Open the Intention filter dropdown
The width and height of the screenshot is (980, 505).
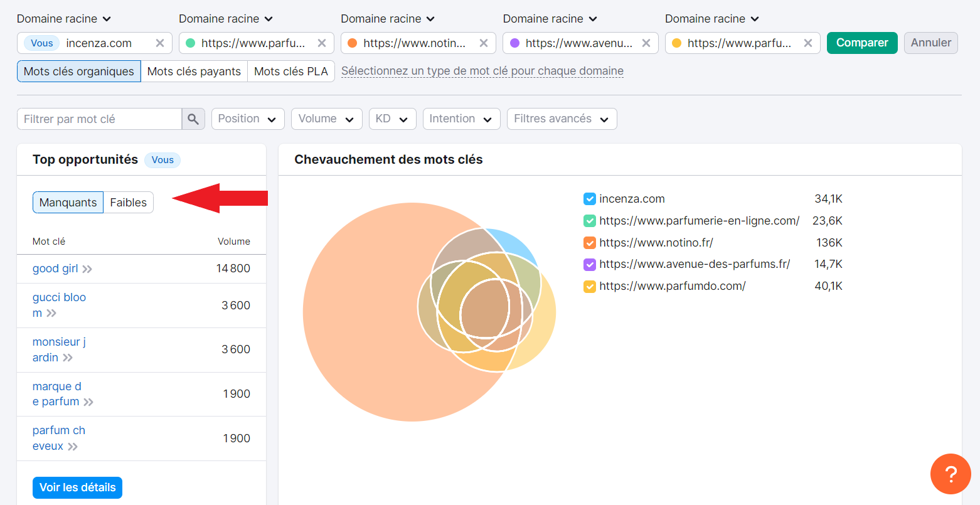click(461, 119)
